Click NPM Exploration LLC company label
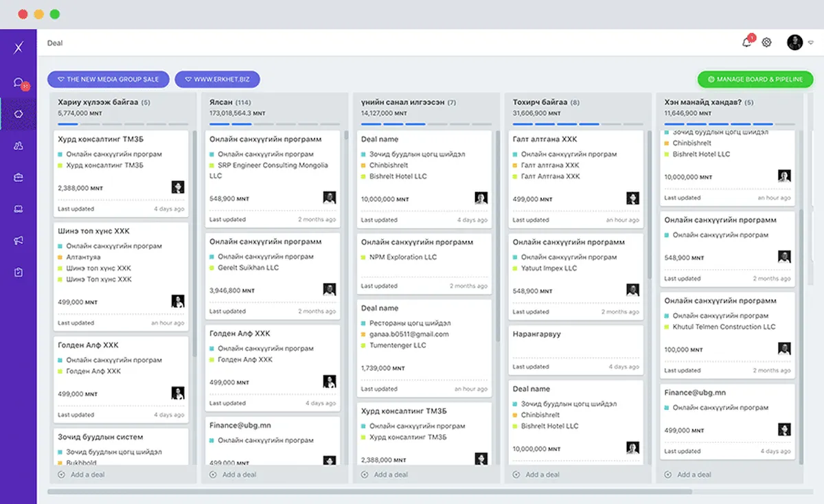 click(403, 257)
